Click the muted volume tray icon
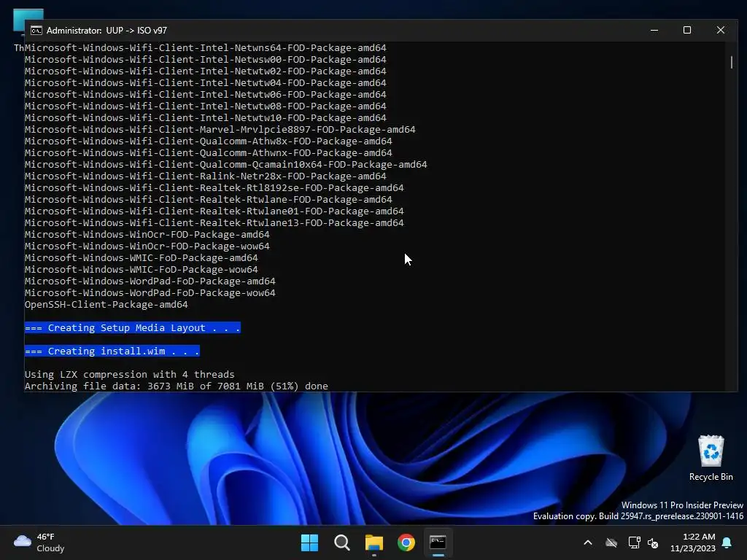 coord(653,542)
